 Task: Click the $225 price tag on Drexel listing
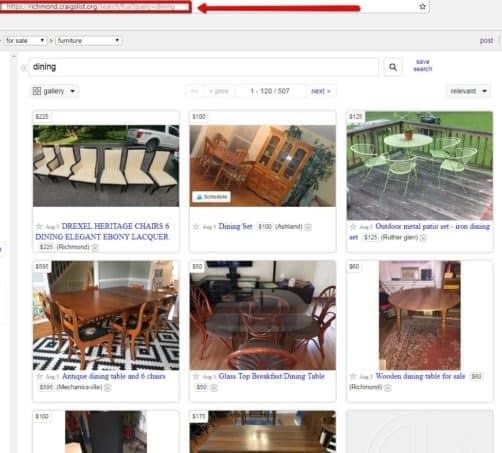coord(42,117)
